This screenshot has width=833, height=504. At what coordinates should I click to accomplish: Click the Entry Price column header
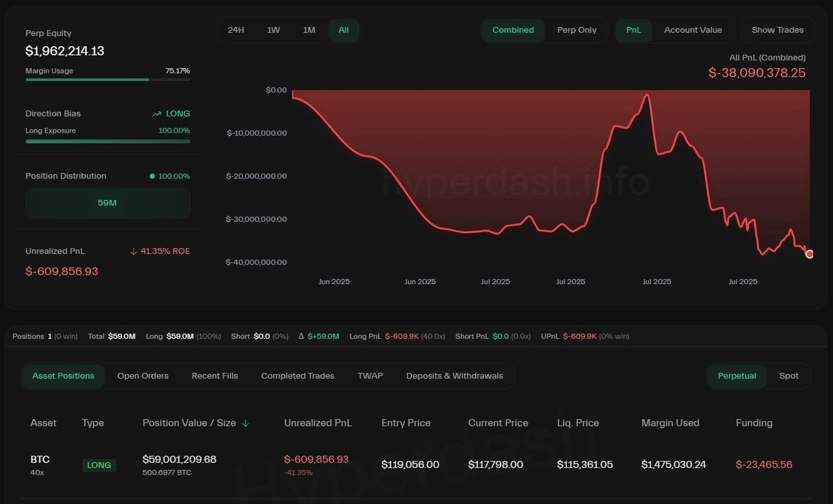406,423
